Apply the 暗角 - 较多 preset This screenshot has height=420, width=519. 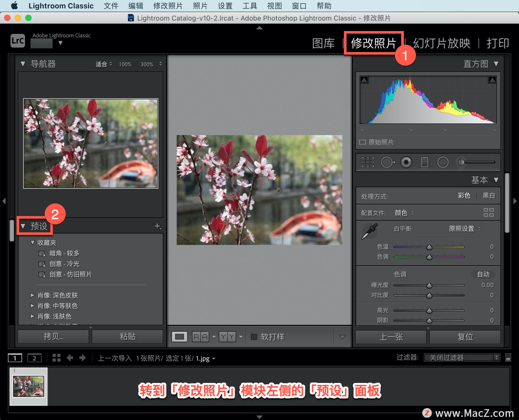64,253
